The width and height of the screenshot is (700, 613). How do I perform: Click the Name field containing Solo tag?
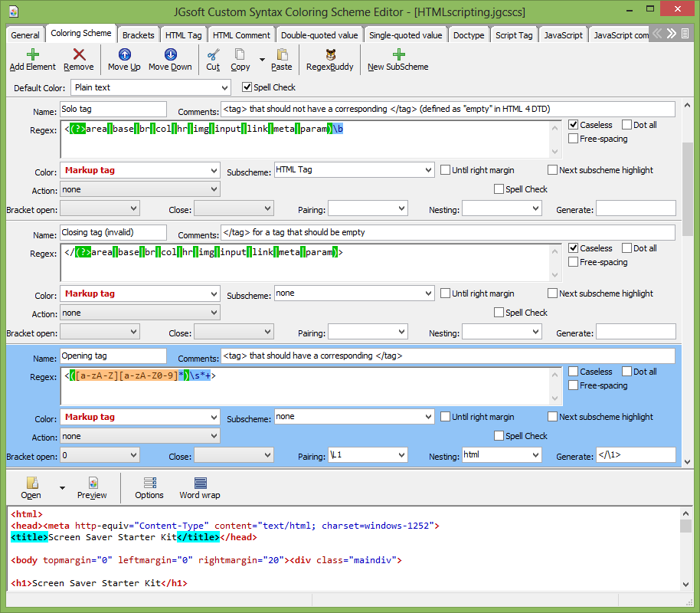(113, 109)
